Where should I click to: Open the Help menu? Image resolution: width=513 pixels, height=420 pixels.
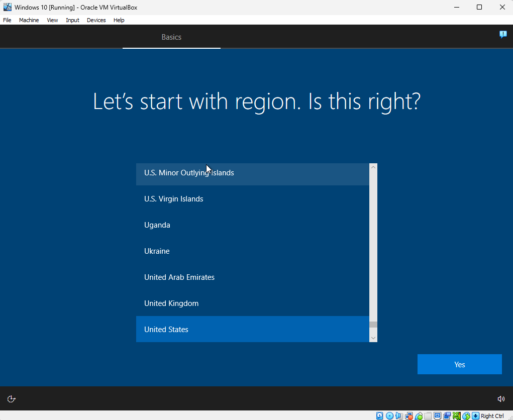[119, 20]
